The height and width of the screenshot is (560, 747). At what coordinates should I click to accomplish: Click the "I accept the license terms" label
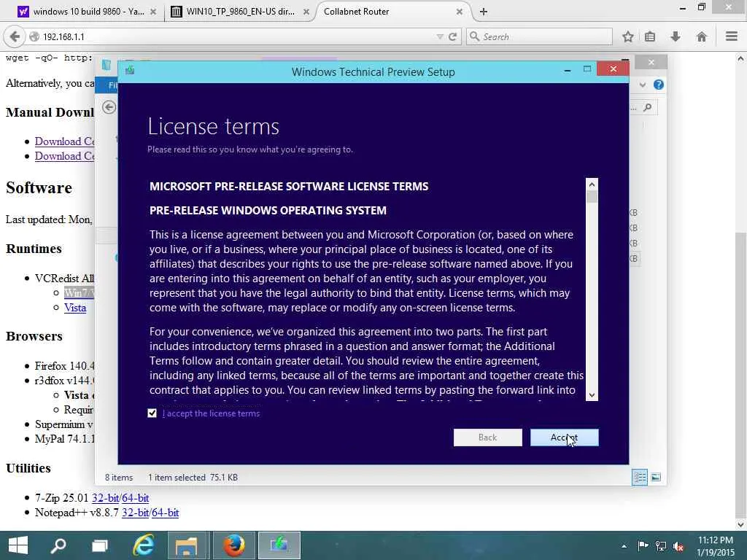(211, 413)
